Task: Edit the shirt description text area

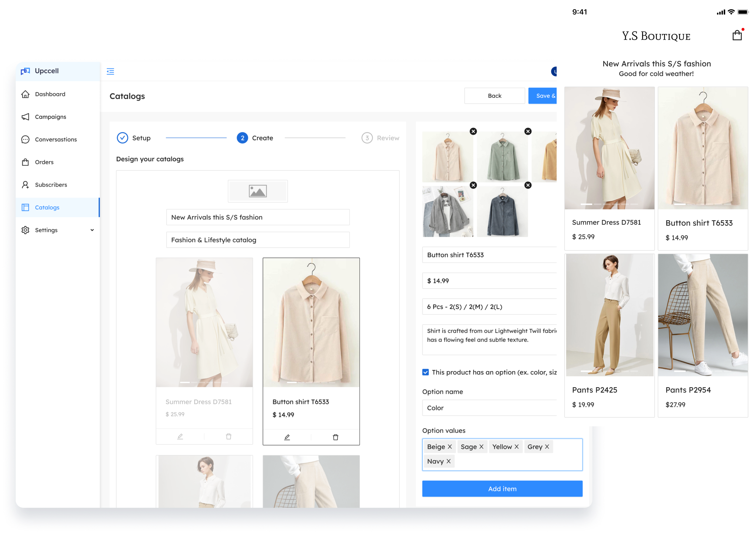Action: (x=489, y=340)
